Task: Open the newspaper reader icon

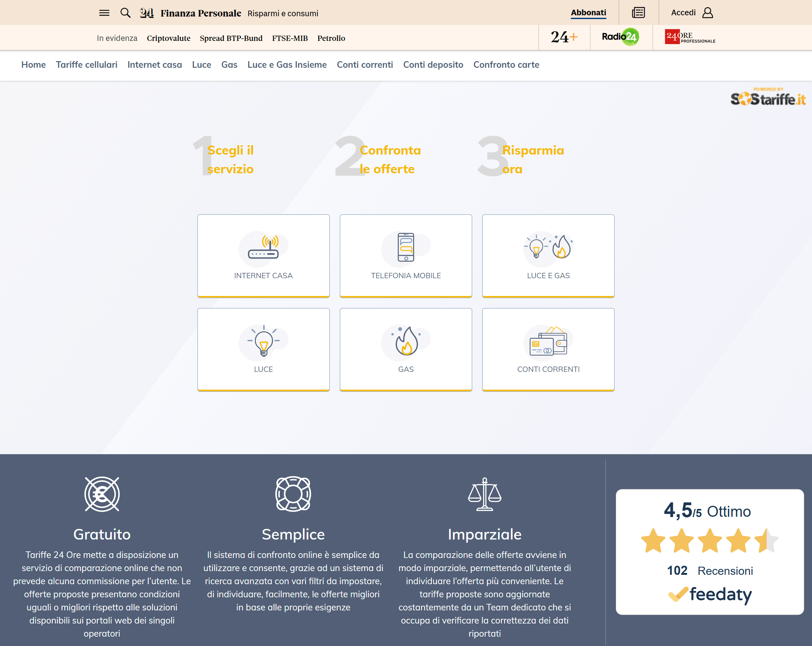Action: (x=638, y=12)
